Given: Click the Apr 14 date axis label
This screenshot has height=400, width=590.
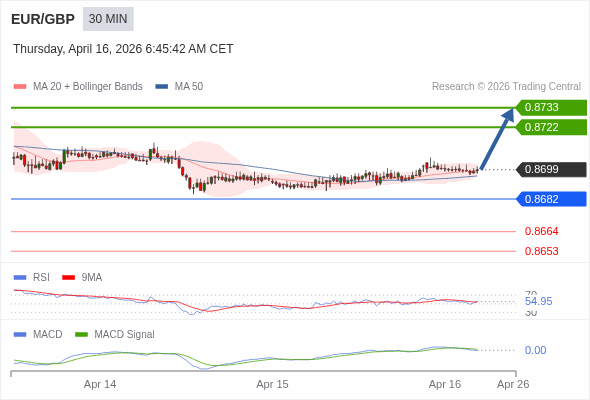Looking at the screenshot, I should [x=100, y=384].
